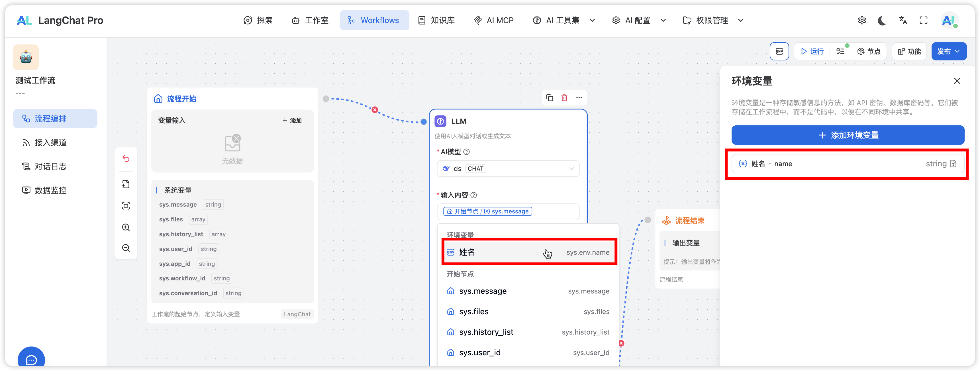Click the checklist icon next to Run

click(840, 51)
